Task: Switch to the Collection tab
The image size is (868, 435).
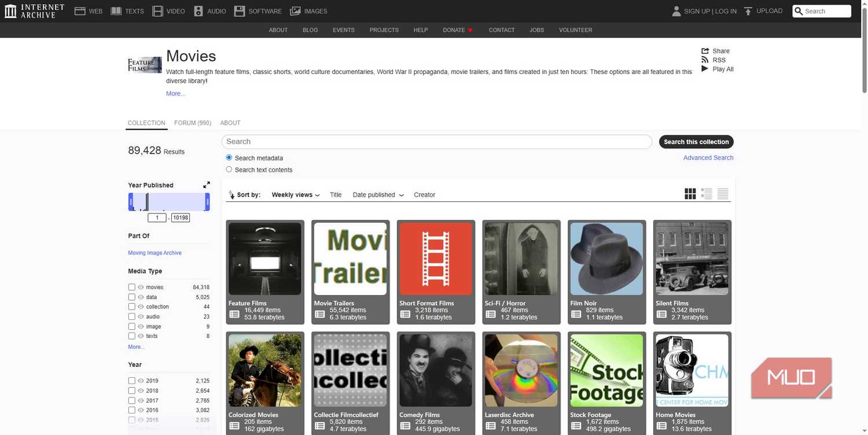Action: [146, 123]
